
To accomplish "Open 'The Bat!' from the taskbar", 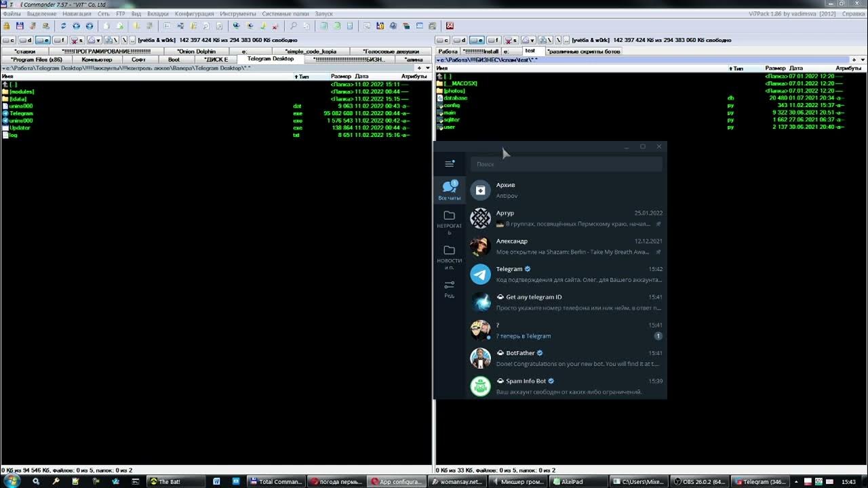I will point(175,482).
